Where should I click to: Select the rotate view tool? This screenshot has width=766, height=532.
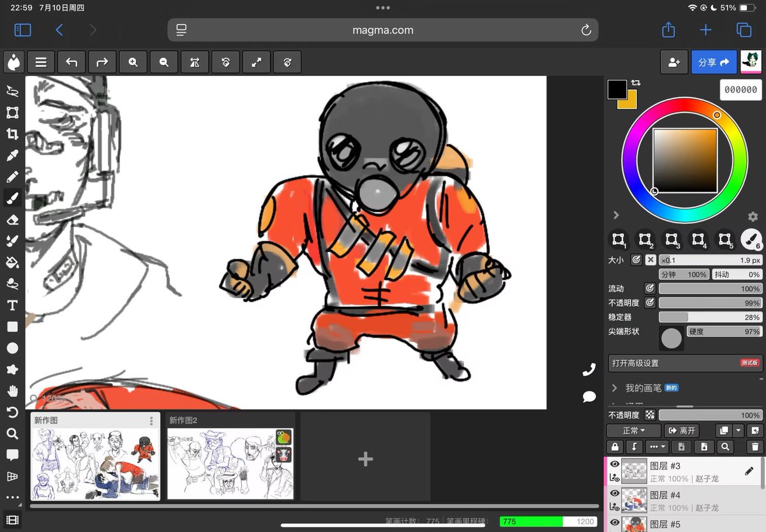click(12, 412)
